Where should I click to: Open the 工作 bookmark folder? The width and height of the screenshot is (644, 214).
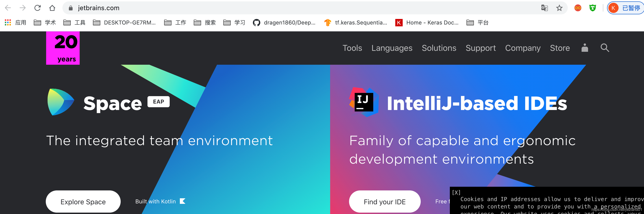[175, 22]
